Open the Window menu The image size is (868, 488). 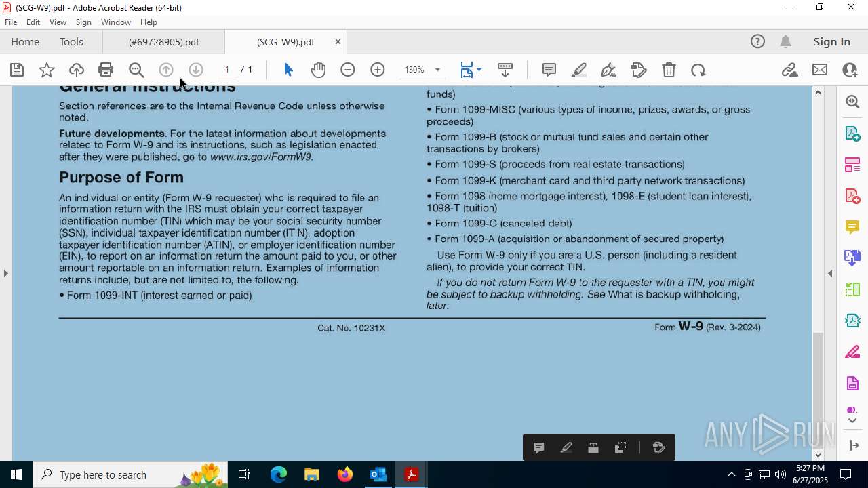point(116,22)
